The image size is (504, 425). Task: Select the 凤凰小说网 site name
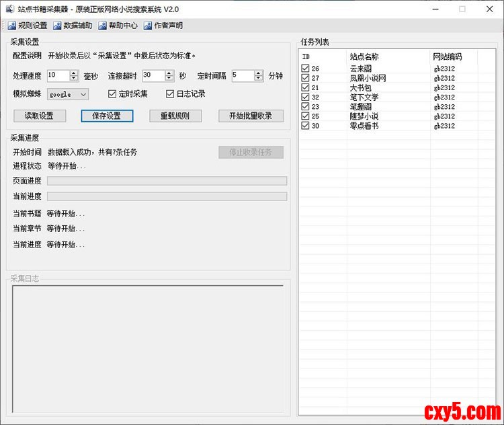click(x=368, y=78)
